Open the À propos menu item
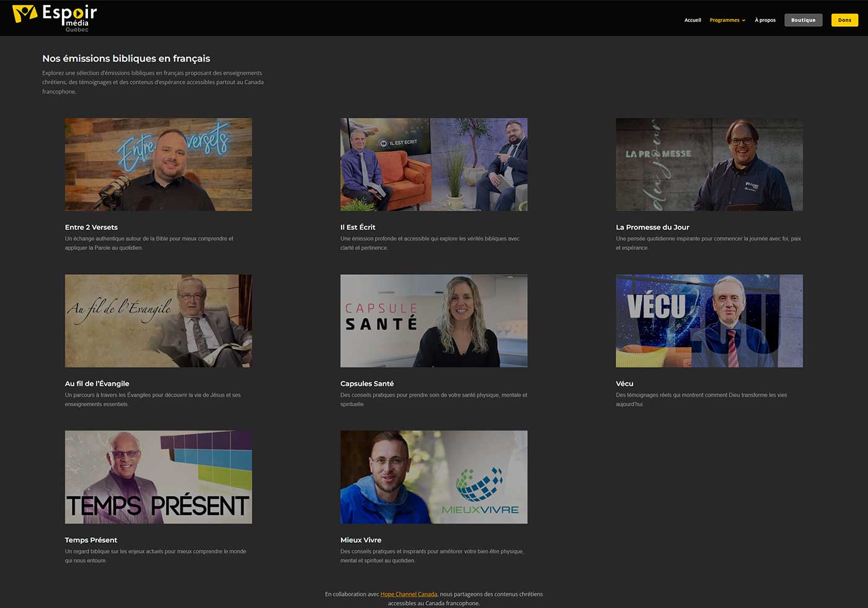Screen dimensions: 868x608 click(x=765, y=20)
